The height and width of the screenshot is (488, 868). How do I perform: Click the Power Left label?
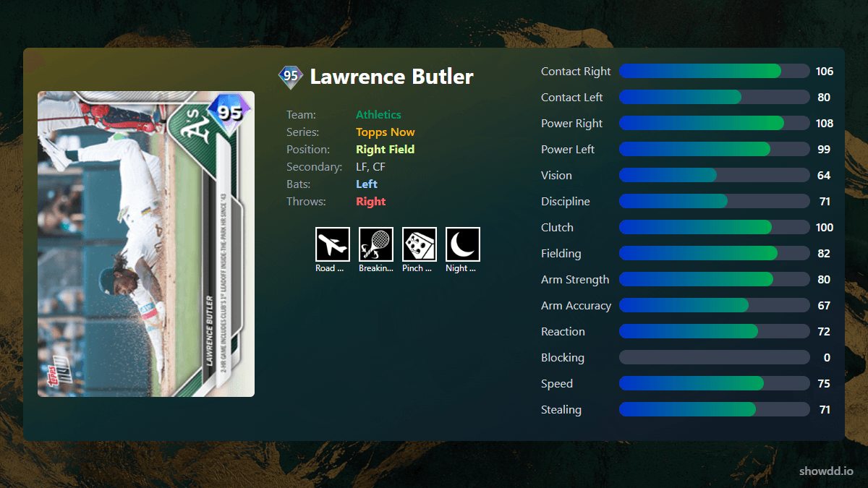click(568, 149)
